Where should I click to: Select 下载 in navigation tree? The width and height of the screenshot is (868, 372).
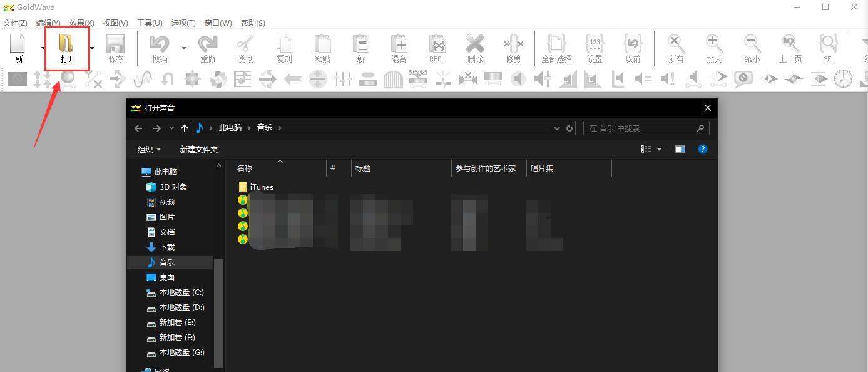(x=166, y=247)
